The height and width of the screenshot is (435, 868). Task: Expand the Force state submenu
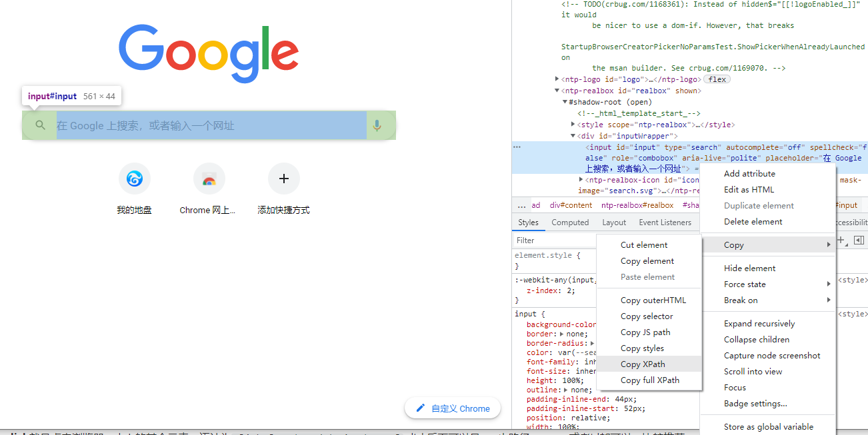745,284
